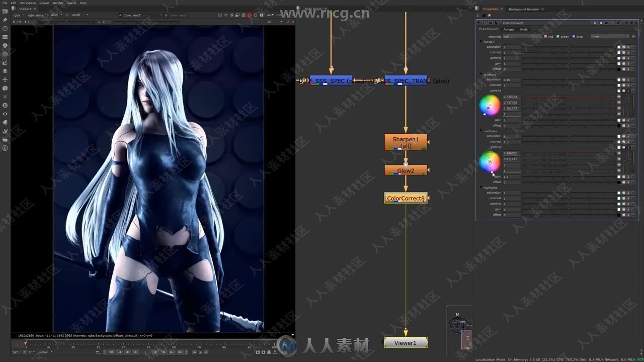Open the Global frame range dropdown

coord(44,352)
